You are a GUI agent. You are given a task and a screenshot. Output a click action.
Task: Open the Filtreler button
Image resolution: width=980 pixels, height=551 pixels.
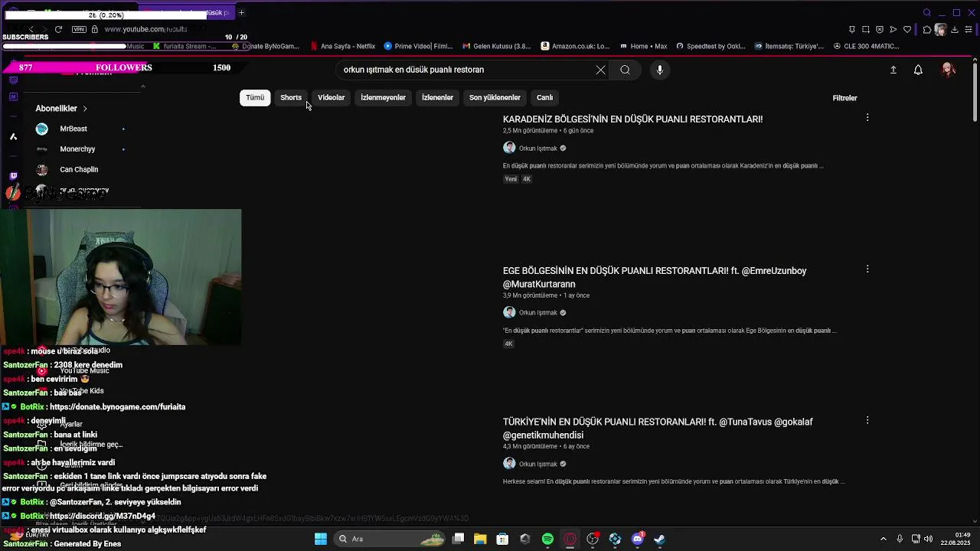(844, 98)
